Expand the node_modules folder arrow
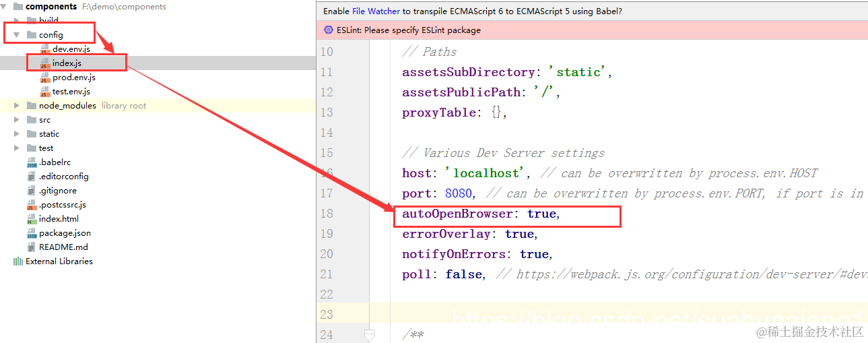The height and width of the screenshot is (343, 868). pyautogui.click(x=17, y=106)
